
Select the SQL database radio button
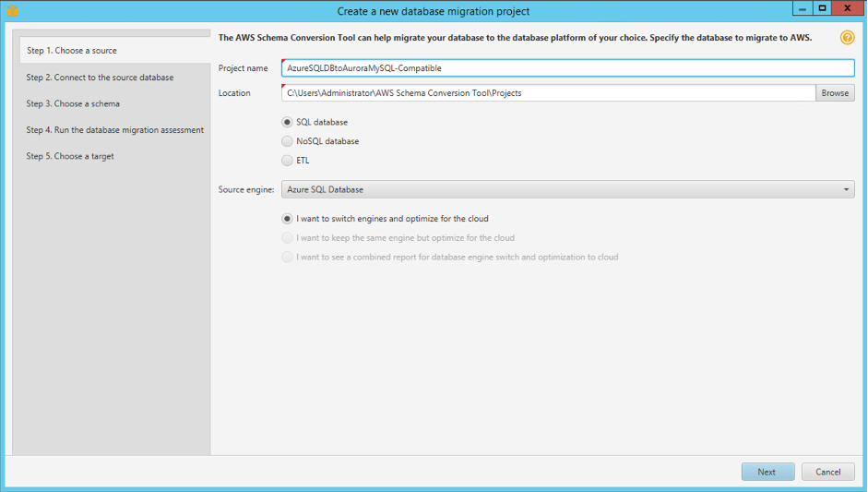pyautogui.click(x=287, y=122)
